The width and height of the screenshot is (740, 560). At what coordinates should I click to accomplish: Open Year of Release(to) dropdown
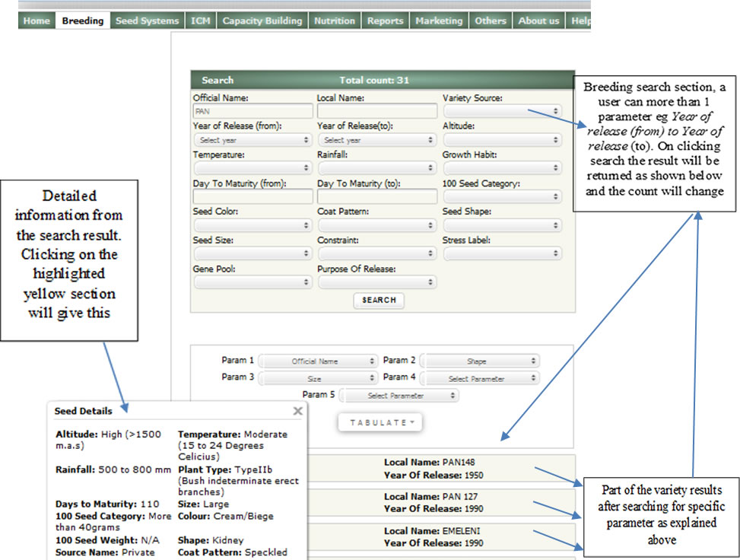click(376, 140)
